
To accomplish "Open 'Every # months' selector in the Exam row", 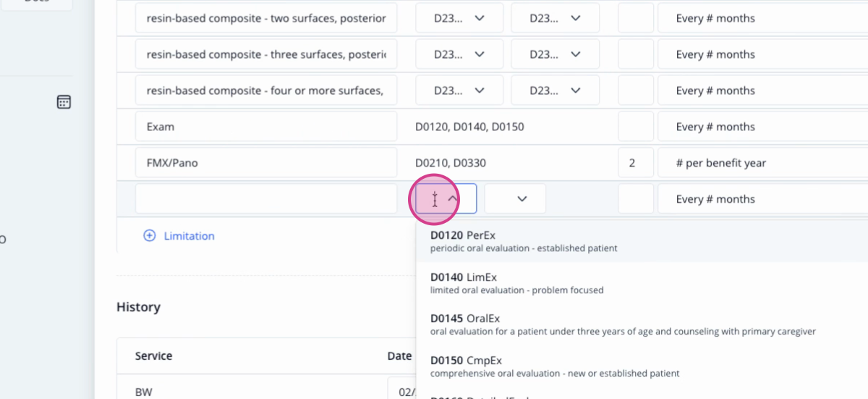I will (763, 127).
